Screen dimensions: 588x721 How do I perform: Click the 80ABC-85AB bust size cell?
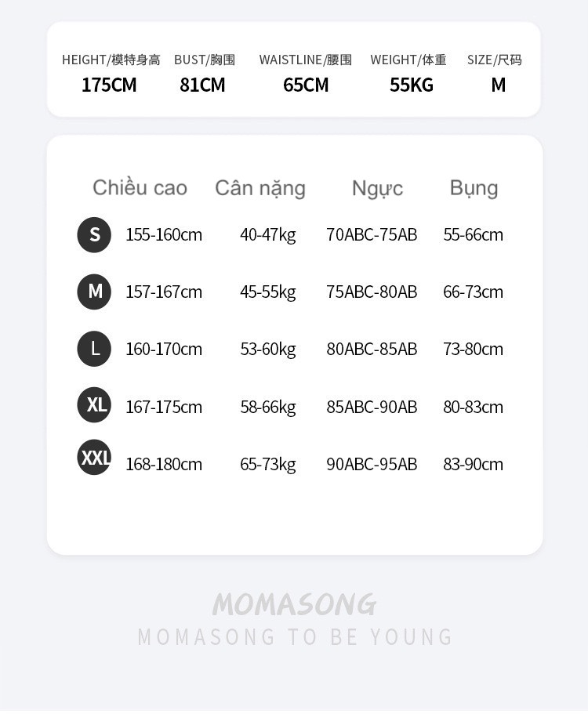point(372,350)
